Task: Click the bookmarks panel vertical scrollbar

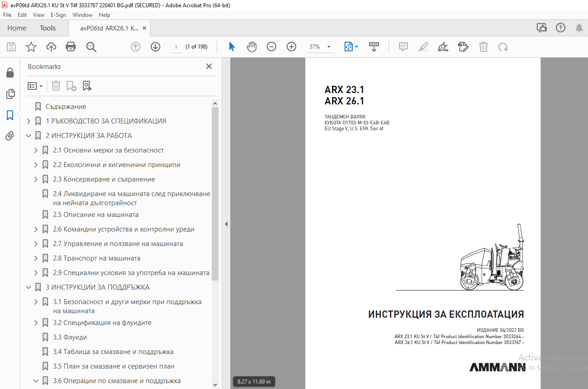Action: tap(215, 193)
